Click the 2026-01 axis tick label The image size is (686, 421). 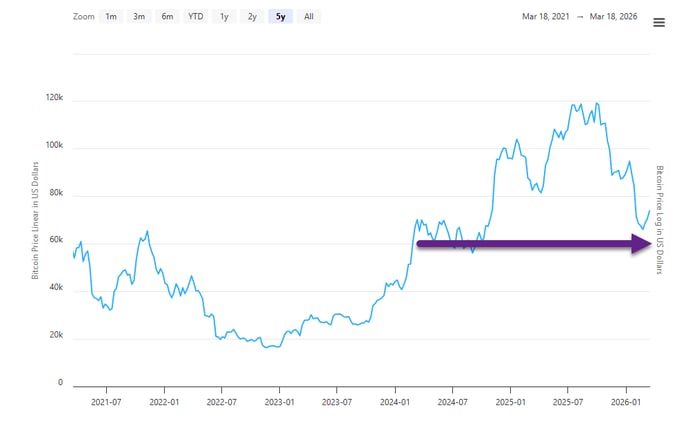[626, 402]
